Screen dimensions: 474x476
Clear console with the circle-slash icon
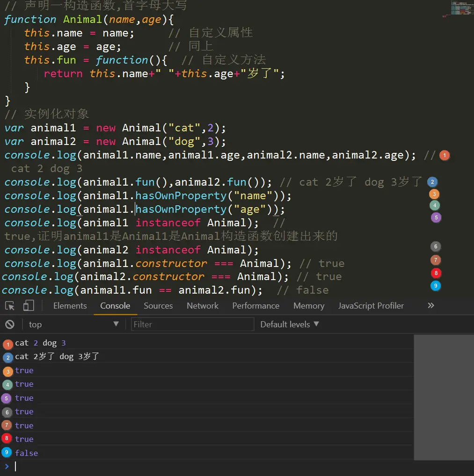click(x=10, y=325)
